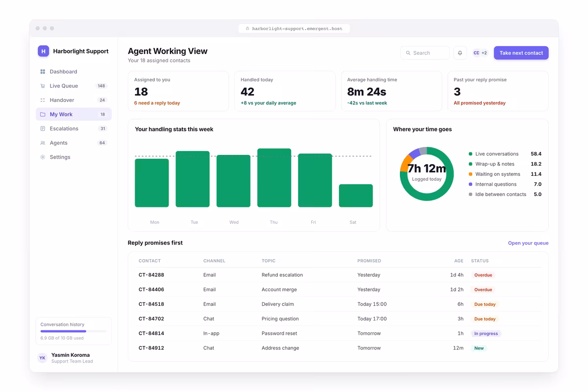Image resolution: width=588 pixels, height=392 pixels.
Task: Click the Handover sidebar icon
Action: tap(43, 100)
